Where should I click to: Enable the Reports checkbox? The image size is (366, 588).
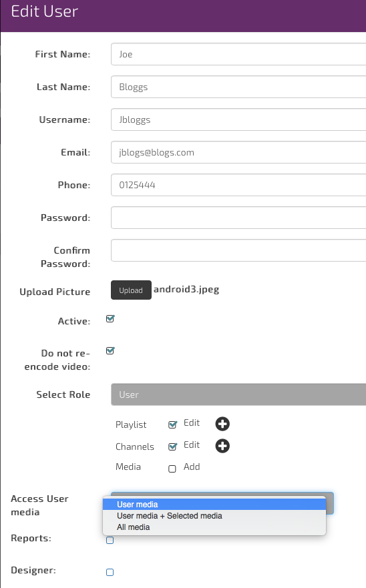pyautogui.click(x=110, y=541)
